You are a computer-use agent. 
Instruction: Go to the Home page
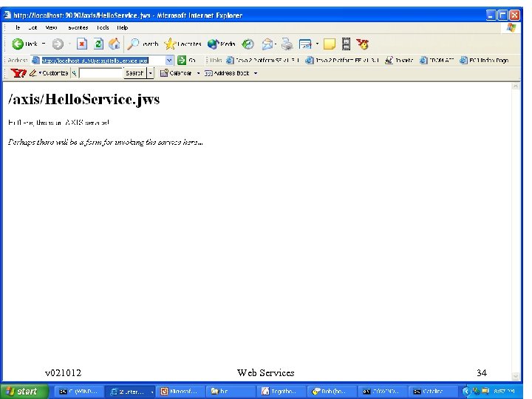pos(115,44)
